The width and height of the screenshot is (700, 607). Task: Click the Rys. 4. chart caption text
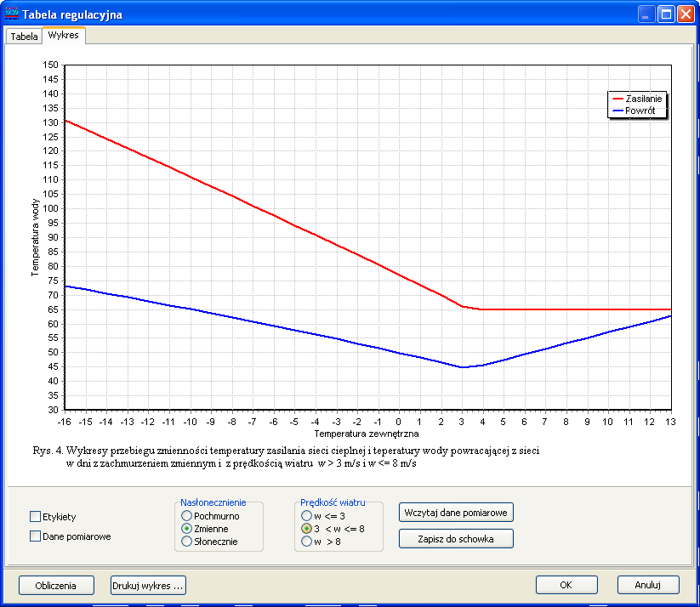(286, 457)
